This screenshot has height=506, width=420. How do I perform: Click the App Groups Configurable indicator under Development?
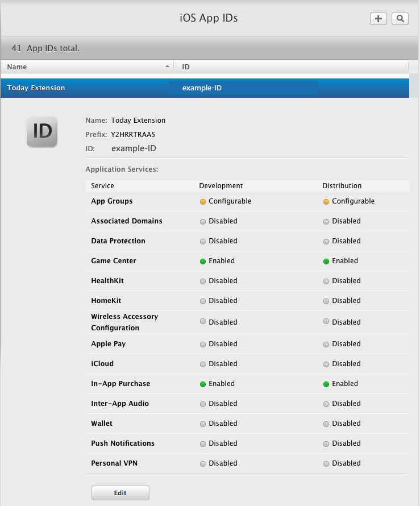[202, 201]
